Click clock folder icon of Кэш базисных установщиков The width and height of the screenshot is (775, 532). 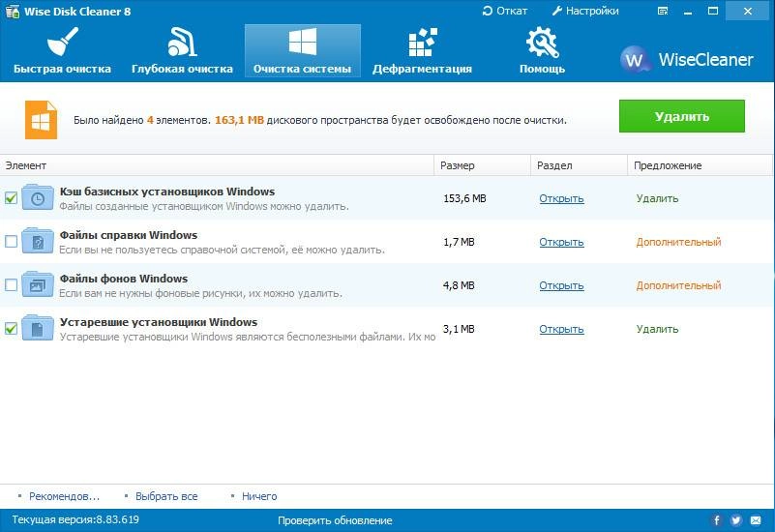click(x=38, y=197)
